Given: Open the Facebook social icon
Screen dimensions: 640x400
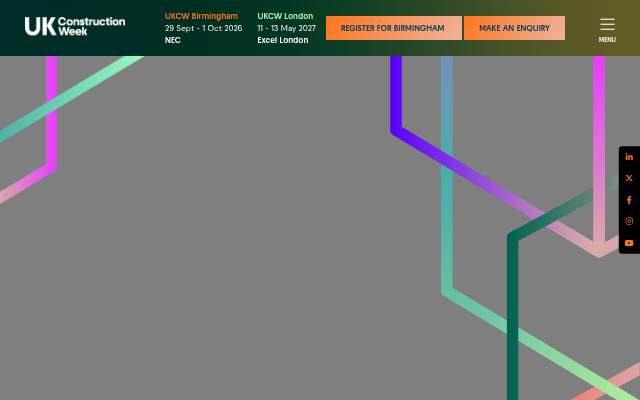Looking at the screenshot, I should click(629, 200).
